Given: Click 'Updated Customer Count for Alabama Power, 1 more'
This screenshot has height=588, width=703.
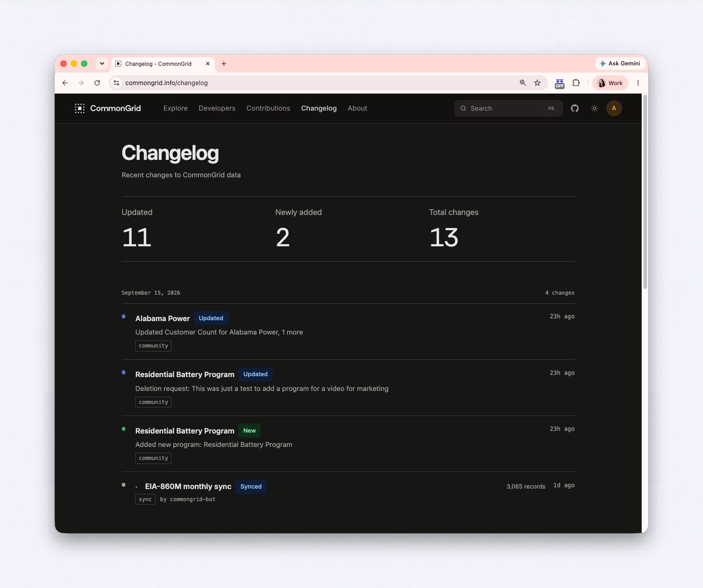Looking at the screenshot, I should [219, 332].
